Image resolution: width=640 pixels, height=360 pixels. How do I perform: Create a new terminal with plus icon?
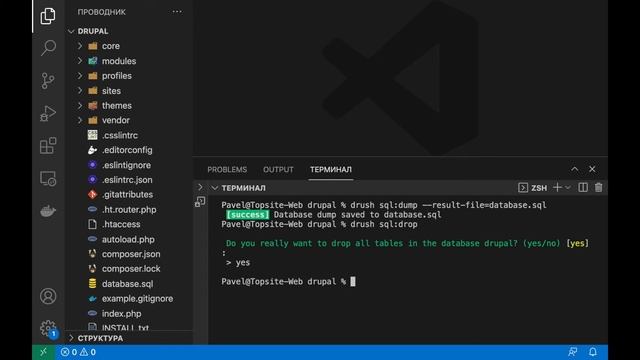(557, 187)
